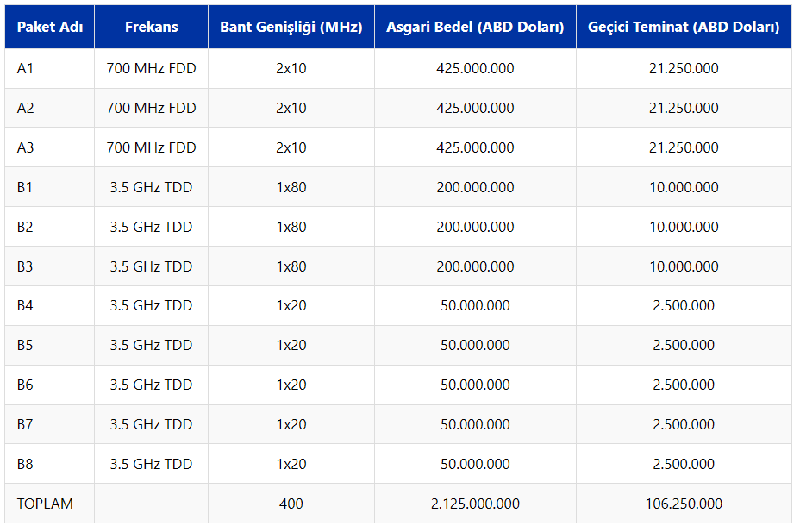Click the B8 row label
Image resolution: width=800 pixels, height=532 pixels.
click(25, 463)
